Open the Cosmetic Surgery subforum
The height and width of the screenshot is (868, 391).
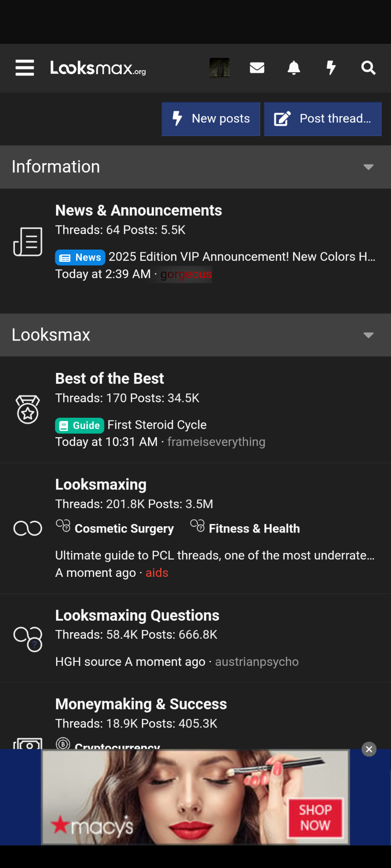point(124,528)
